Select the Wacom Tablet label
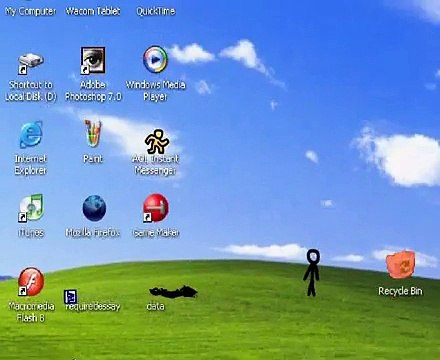The width and height of the screenshot is (440, 360). pos(93,11)
